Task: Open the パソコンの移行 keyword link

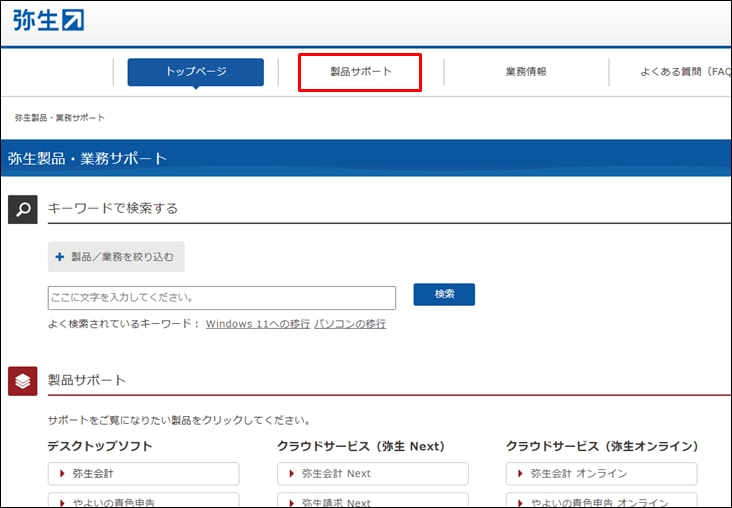Action: 350,324
